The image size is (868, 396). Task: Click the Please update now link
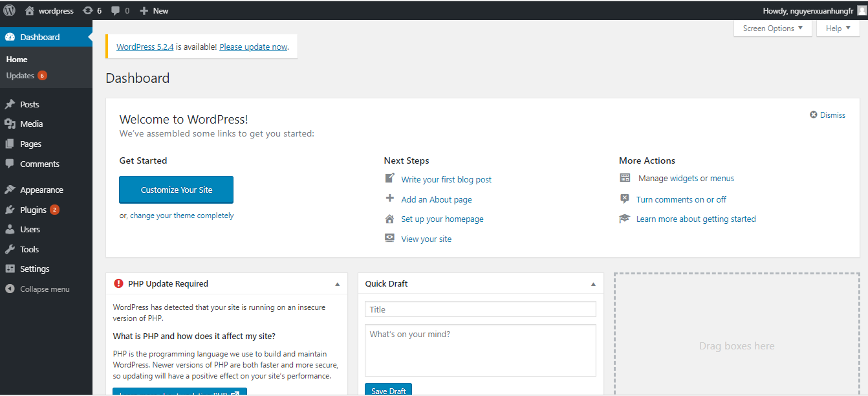(x=253, y=47)
